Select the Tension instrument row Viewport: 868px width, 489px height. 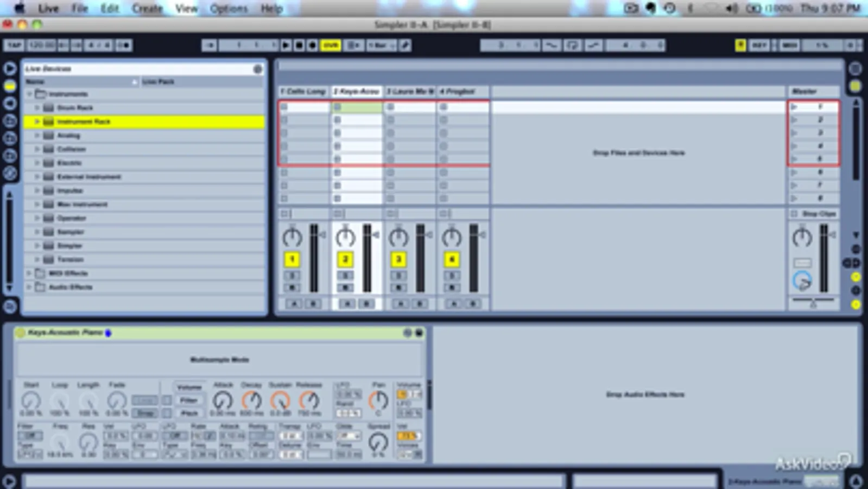pyautogui.click(x=144, y=260)
